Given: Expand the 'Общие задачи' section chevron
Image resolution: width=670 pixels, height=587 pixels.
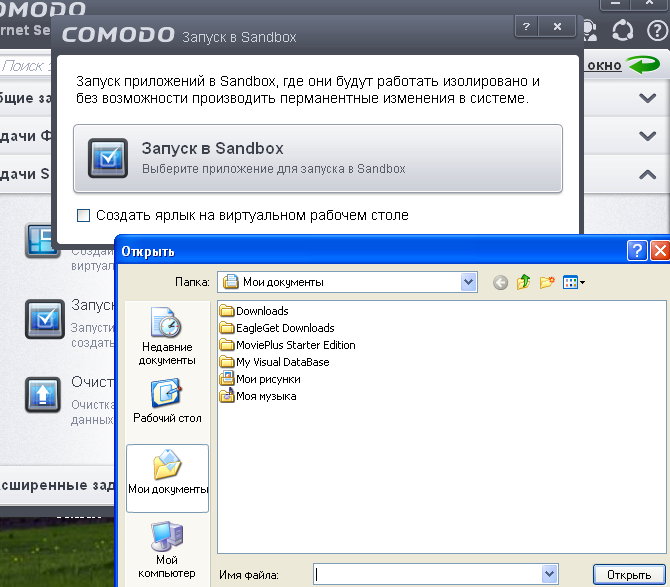Looking at the screenshot, I should point(647,98).
